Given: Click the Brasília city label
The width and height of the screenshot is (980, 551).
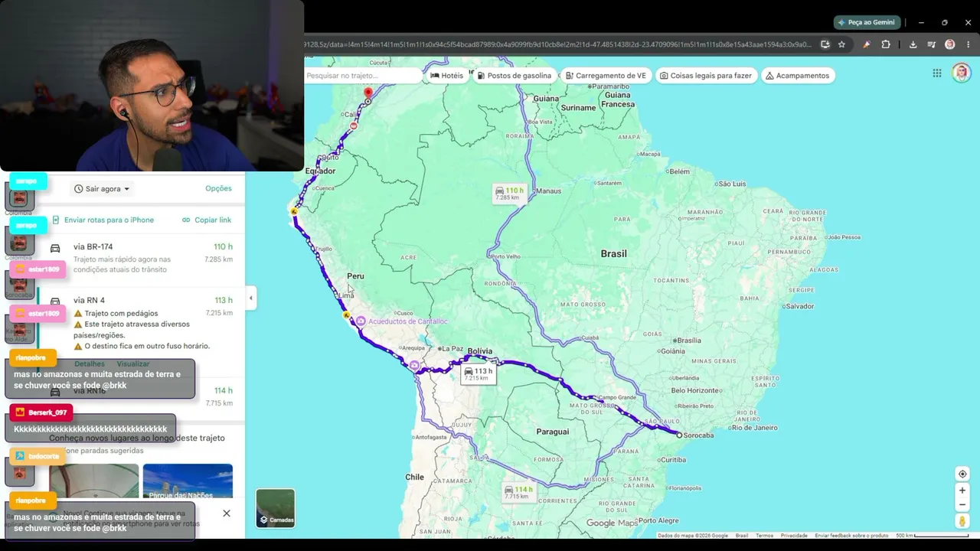Looking at the screenshot, I should (688, 341).
